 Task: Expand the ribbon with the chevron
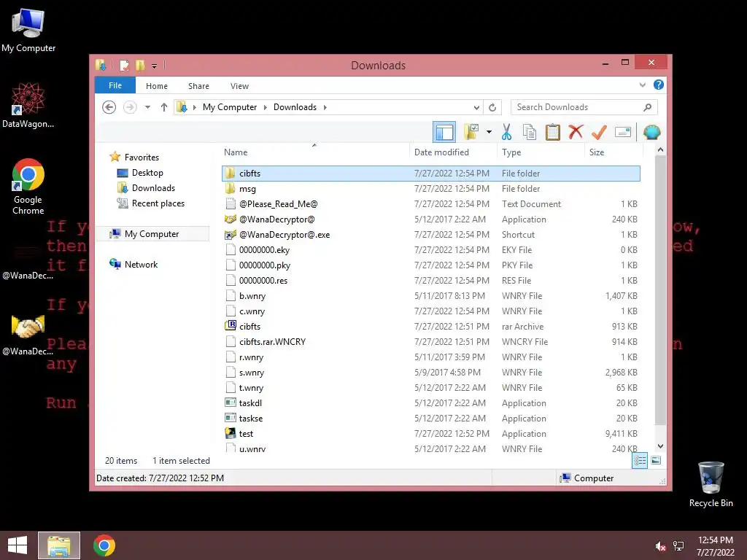point(642,85)
